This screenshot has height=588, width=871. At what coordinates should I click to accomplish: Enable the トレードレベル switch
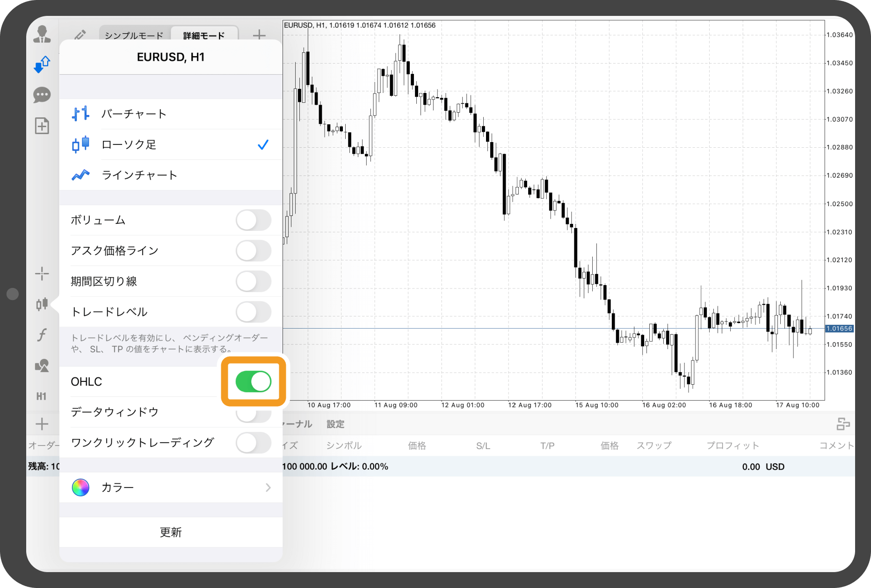pyautogui.click(x=254, y=312)
